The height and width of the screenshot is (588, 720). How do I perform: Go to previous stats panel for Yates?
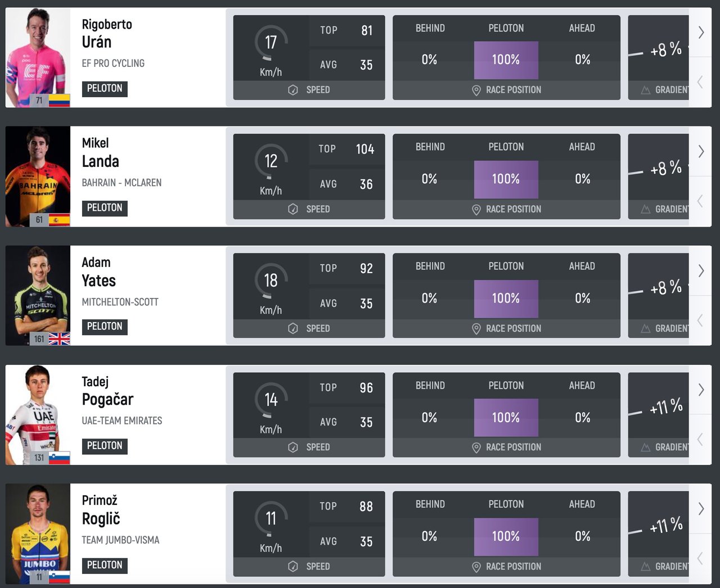coord(700,320)
